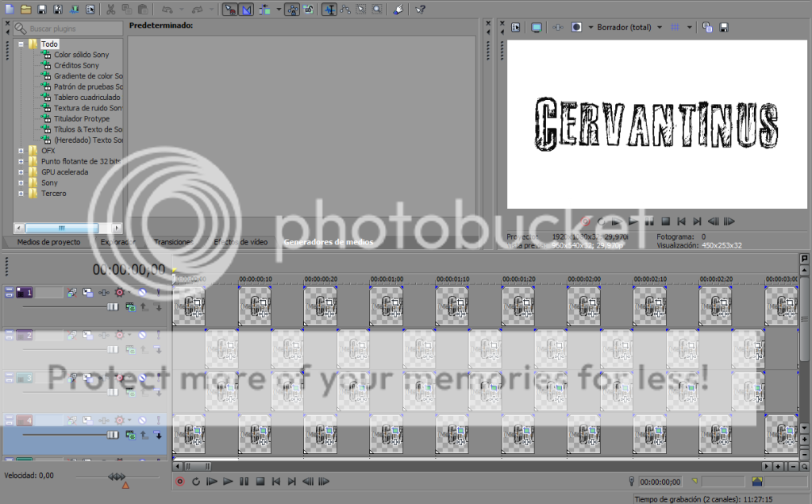
Task: Select Créditos Sony generator
Action: pyautogui.click(x=76, y=65)
